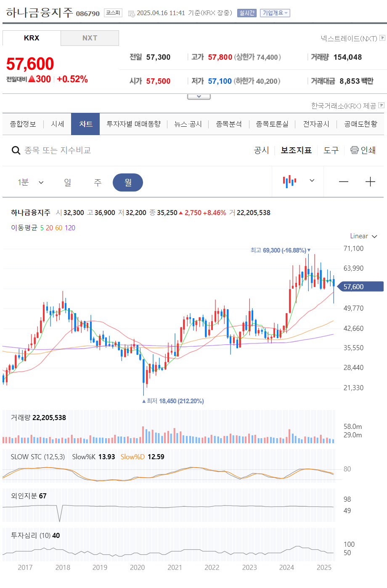This screenshot has width=387, height=588.
Task: Switch to the NXT tab
Action: pos(90,38)
